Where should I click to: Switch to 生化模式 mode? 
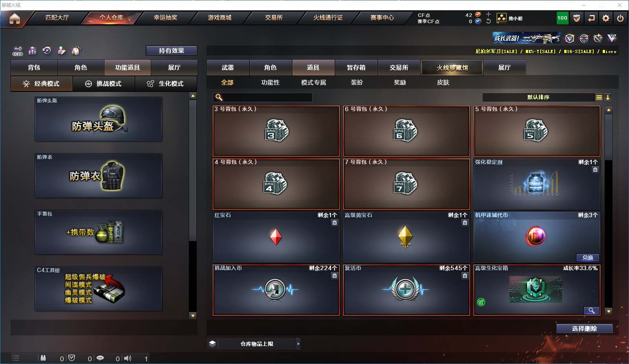coord(166,84)
